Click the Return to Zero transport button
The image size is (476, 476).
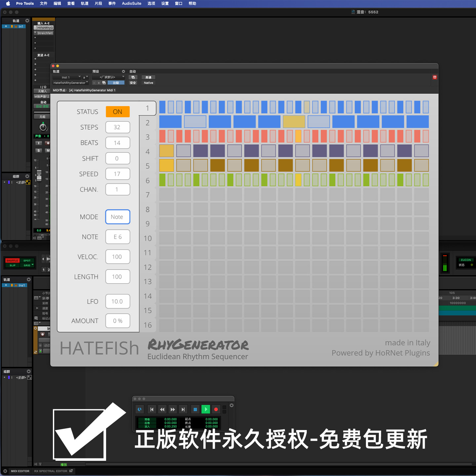(x=152, y=409)
